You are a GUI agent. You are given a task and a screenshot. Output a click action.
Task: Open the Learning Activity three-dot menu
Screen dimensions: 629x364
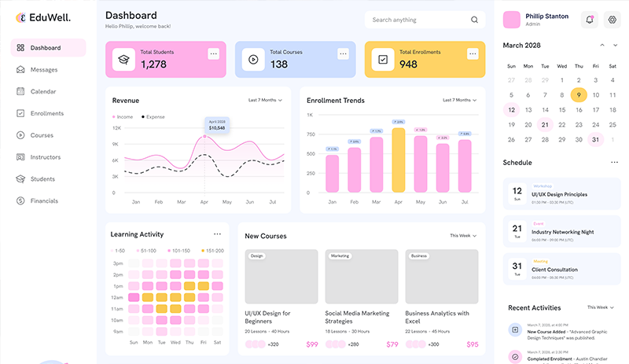coord(217,234)
